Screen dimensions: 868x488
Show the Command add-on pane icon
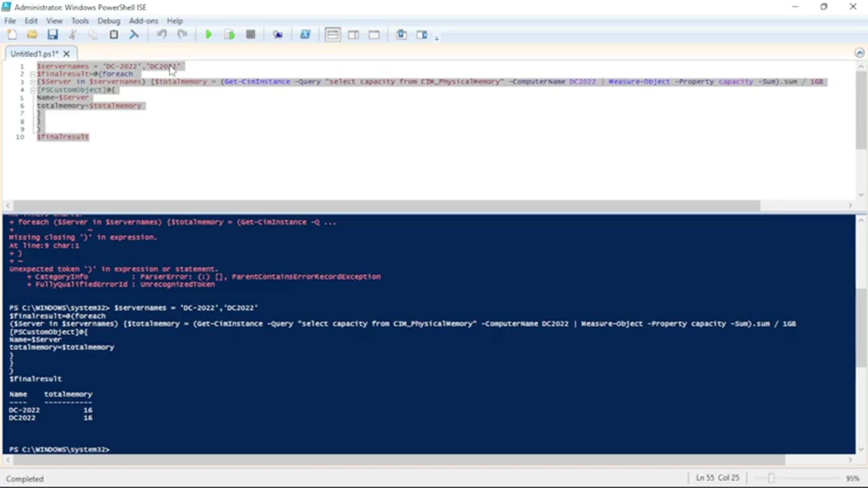click(422, 35)
